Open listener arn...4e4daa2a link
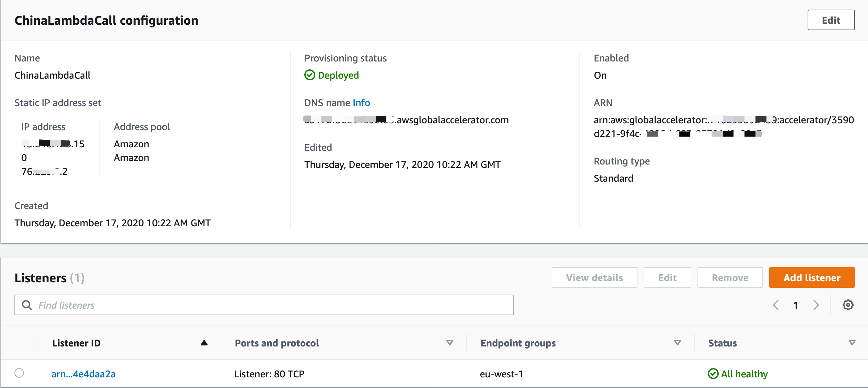 pos(83,374)
